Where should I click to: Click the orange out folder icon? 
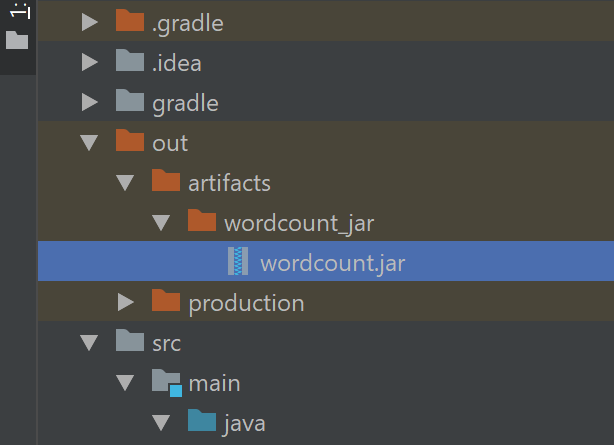pos(130,140)
